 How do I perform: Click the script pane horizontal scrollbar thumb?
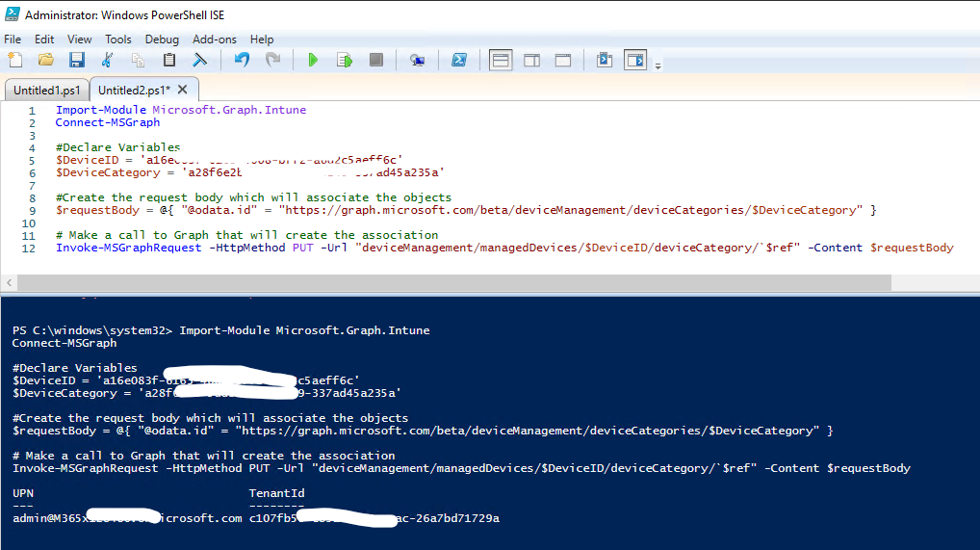[454, 283]
